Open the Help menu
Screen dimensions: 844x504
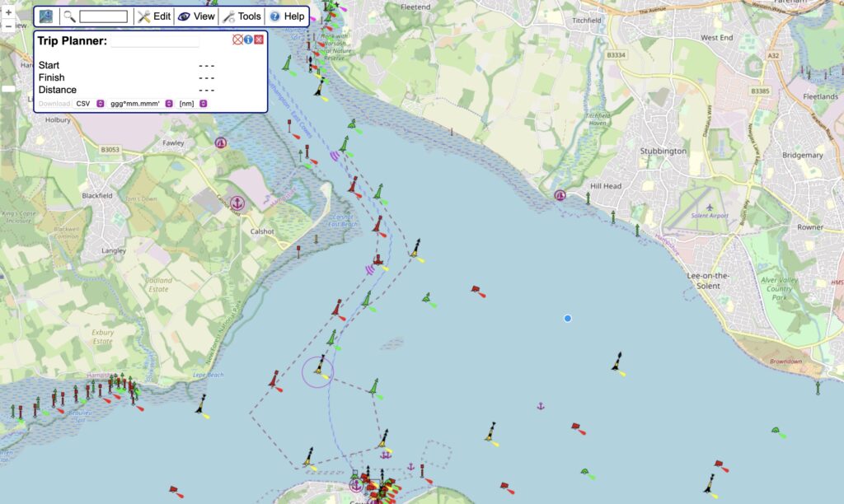pyautogui.click(x=287, y=16)
